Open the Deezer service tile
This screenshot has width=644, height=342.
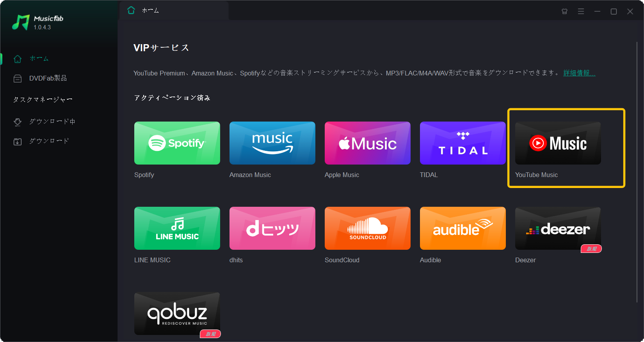click(558, 228)
